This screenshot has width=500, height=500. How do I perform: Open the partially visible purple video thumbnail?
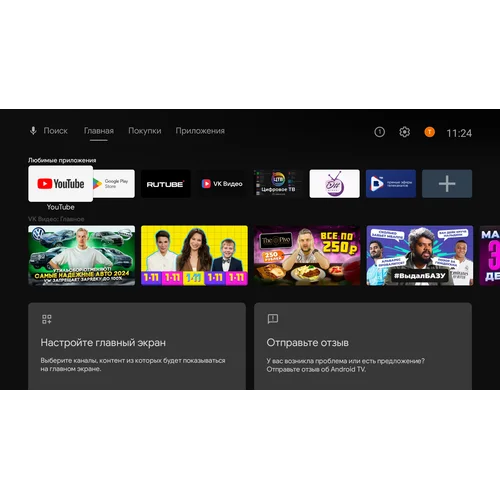pos(489,255)
